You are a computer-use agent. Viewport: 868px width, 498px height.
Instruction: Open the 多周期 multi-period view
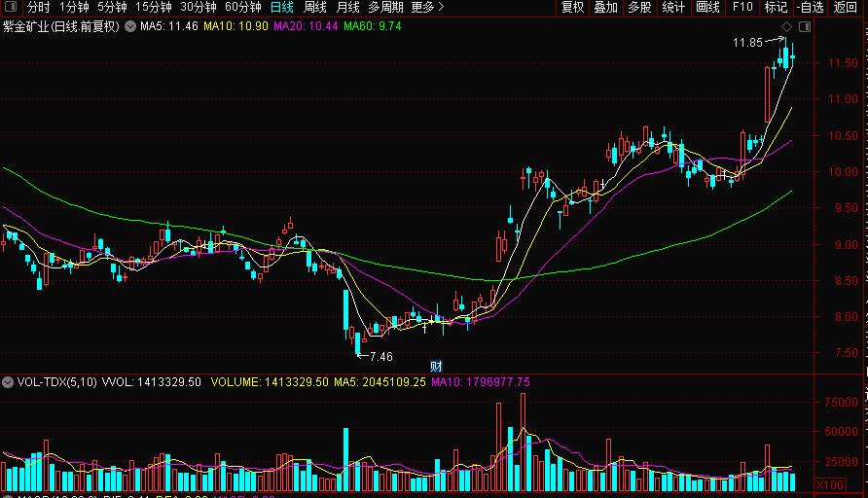[x=385, y=7]
